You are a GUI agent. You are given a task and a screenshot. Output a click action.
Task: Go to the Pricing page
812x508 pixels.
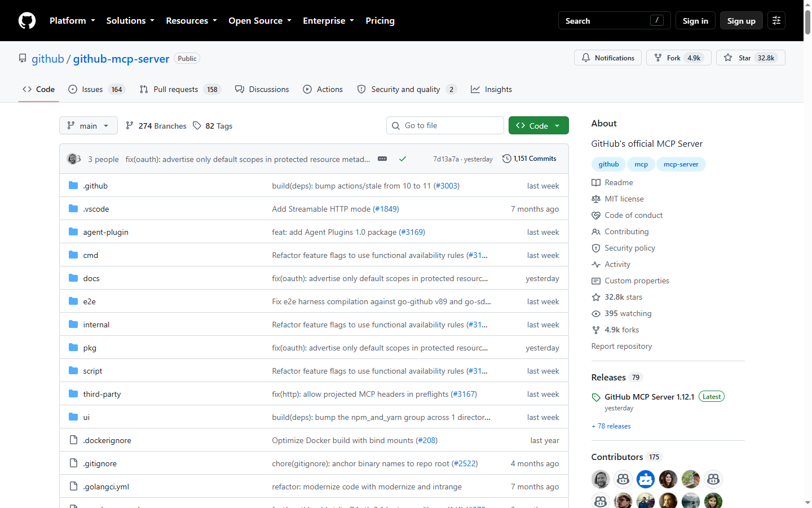pyautogui.click(x=380, y=20)
